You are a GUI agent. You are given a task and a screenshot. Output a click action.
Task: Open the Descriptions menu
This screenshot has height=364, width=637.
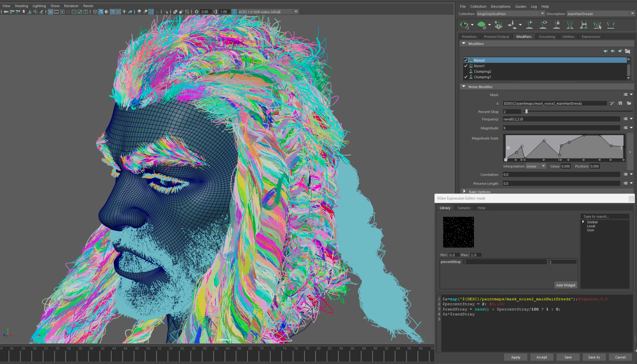pos(500,6)
